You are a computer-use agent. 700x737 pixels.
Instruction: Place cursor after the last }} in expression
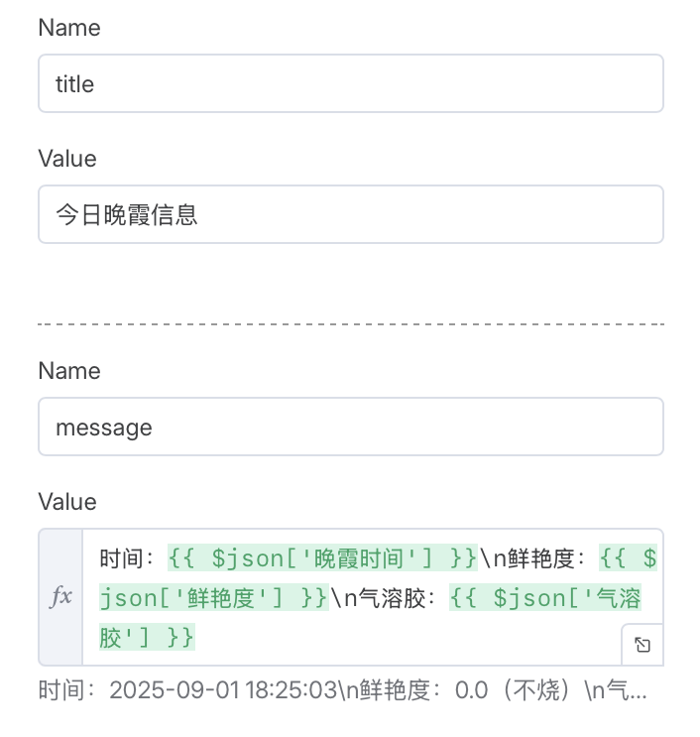click(195, 638)
